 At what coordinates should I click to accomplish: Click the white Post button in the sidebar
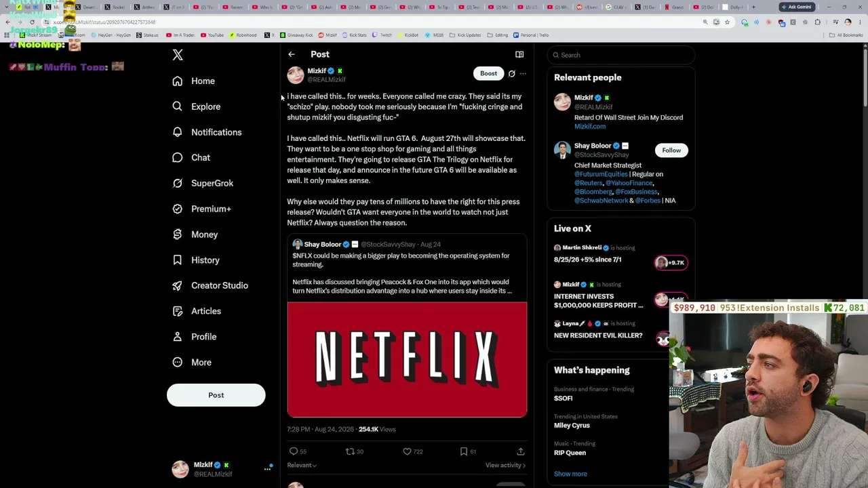pyautogui.click(x=216, y=395)
